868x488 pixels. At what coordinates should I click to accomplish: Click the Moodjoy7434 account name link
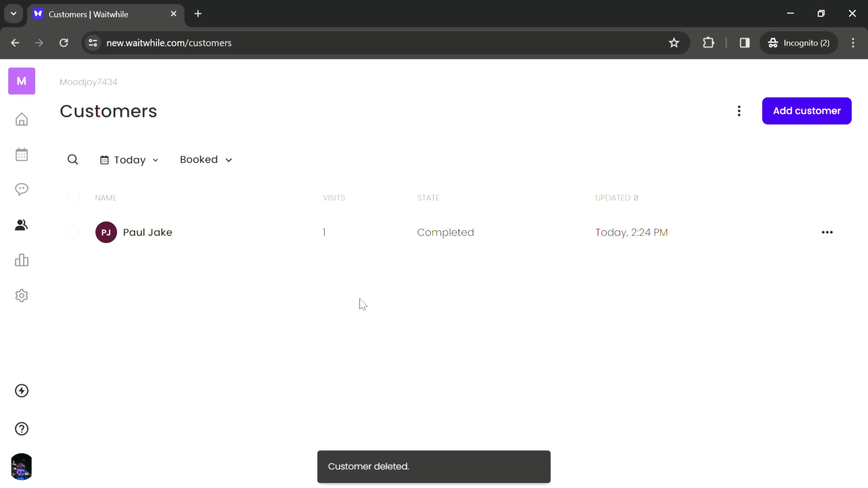(88, 82)
